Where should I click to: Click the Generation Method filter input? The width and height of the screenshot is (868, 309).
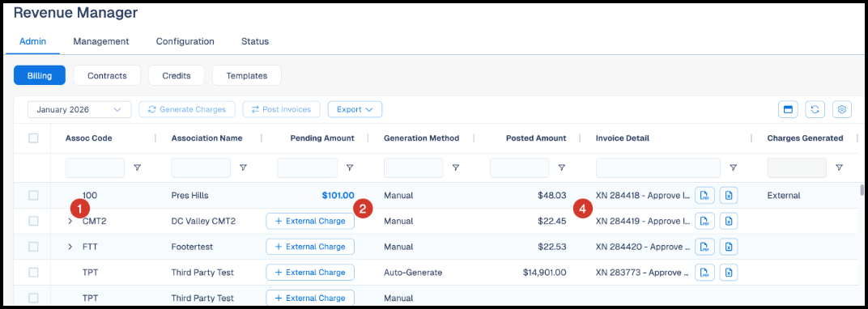pos(414,167)
